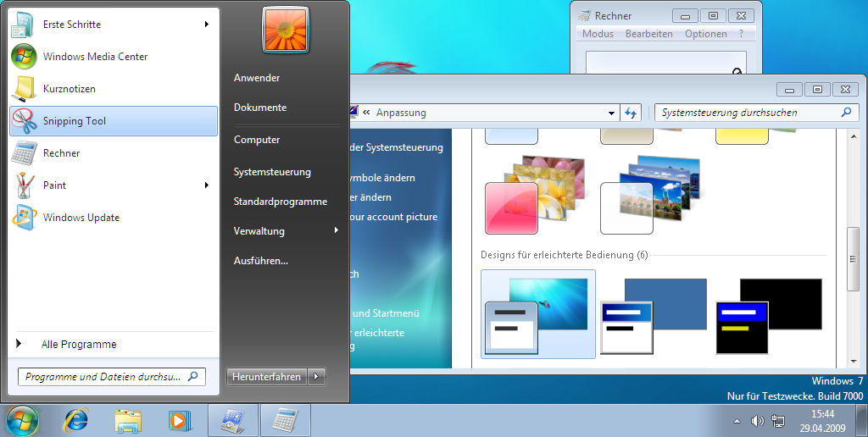
Task: Select the Windows 7 Basic underwater theme
Action: pyautogui.click(x=537, y=314)
